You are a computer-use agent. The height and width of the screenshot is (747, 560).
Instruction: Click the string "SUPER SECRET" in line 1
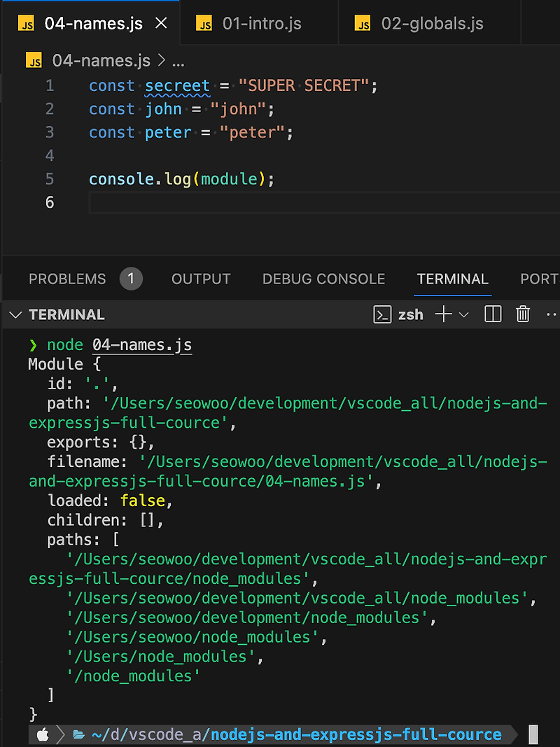pos(304,85)
